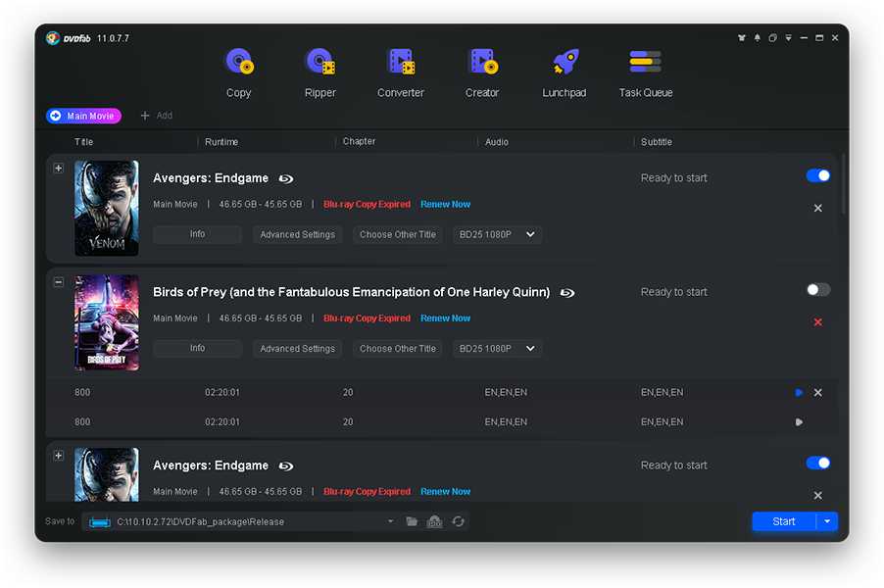Play the first 800 title preview
The width and height of the screenshot is (884, 588).
[799, 392]
